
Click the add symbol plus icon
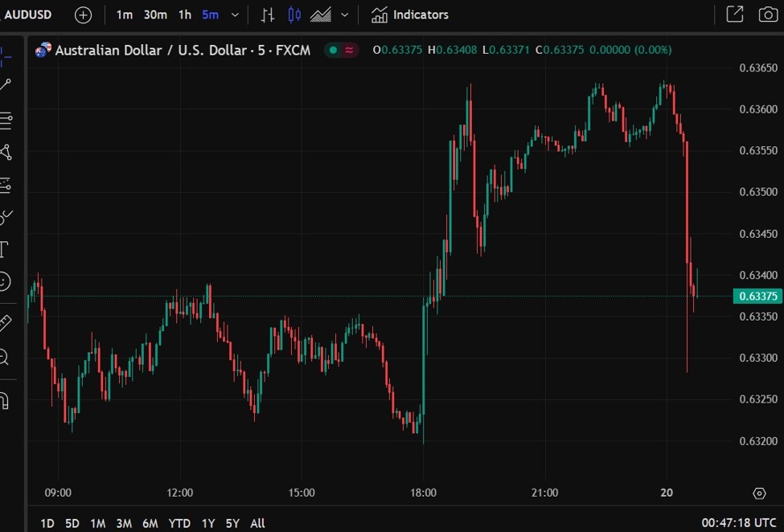click(83, 14)
